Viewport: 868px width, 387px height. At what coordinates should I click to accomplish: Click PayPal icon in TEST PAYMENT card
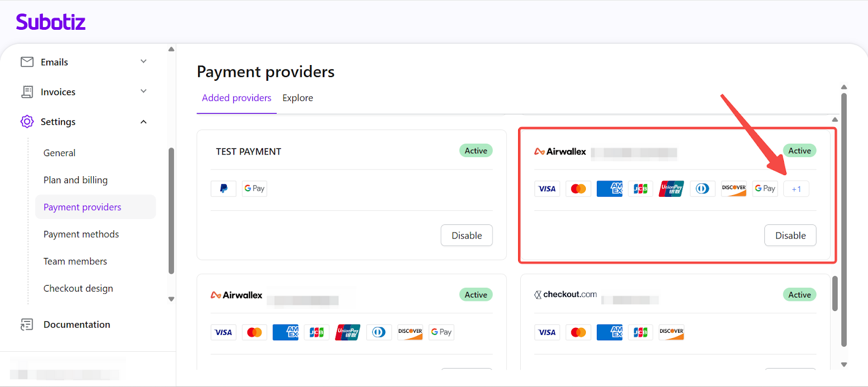224,188
